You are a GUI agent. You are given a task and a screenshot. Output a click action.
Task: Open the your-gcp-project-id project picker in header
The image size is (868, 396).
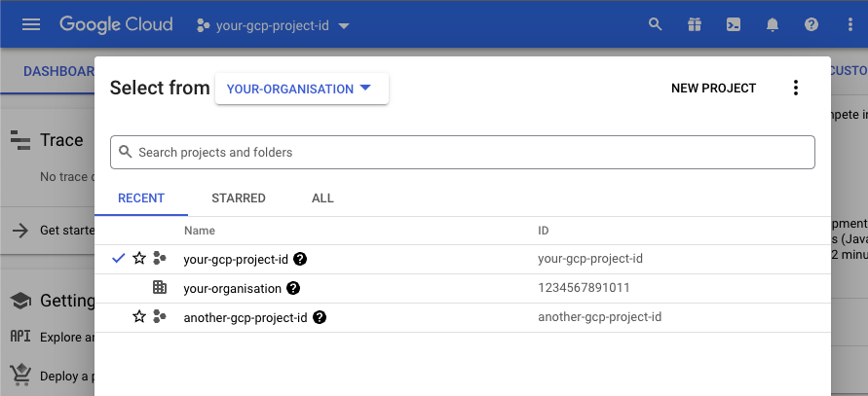pyautogui.click(x=274, y=25)
